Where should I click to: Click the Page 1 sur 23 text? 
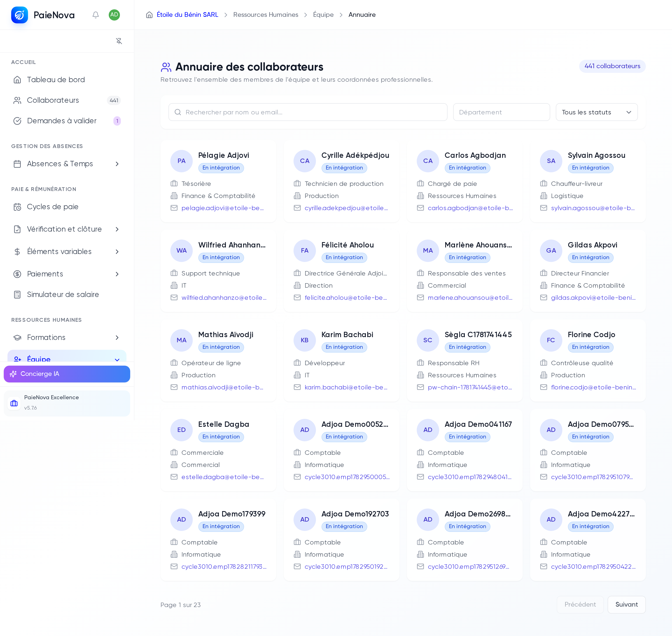(180, 605)
